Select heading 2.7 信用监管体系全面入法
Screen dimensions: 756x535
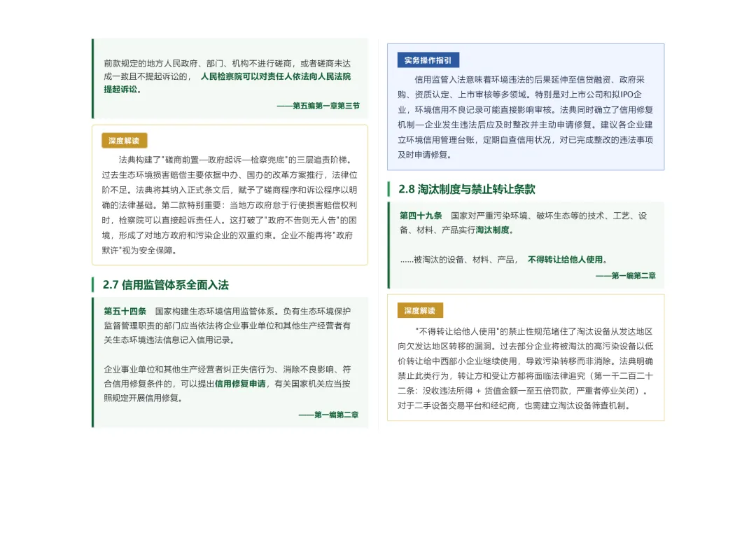(165, 285)
